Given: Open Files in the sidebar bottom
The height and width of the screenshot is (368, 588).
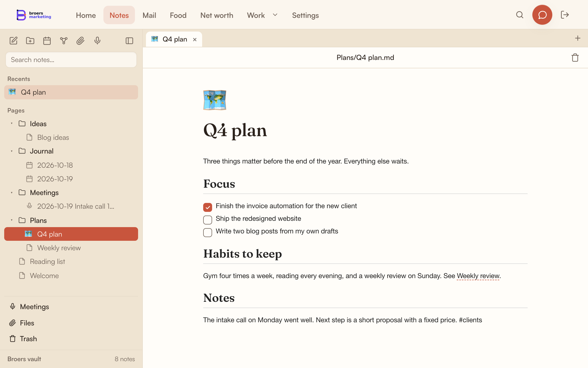Looking at the screenshot, I should pos(71,323).
